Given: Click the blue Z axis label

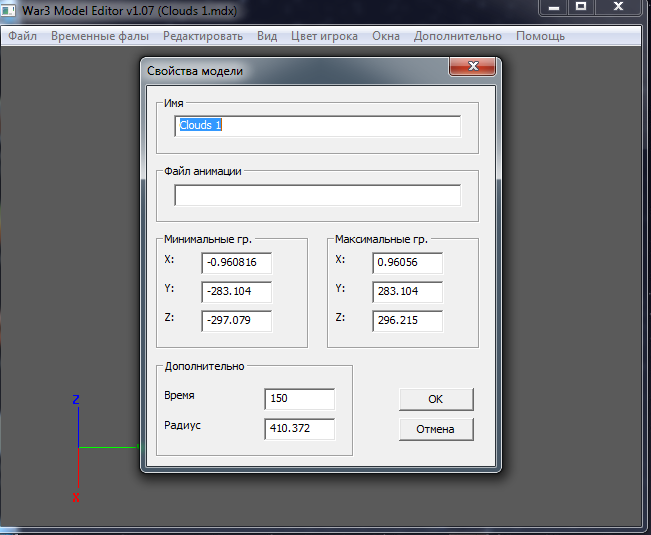Looking at the screenshot, I should pos(76,400).
